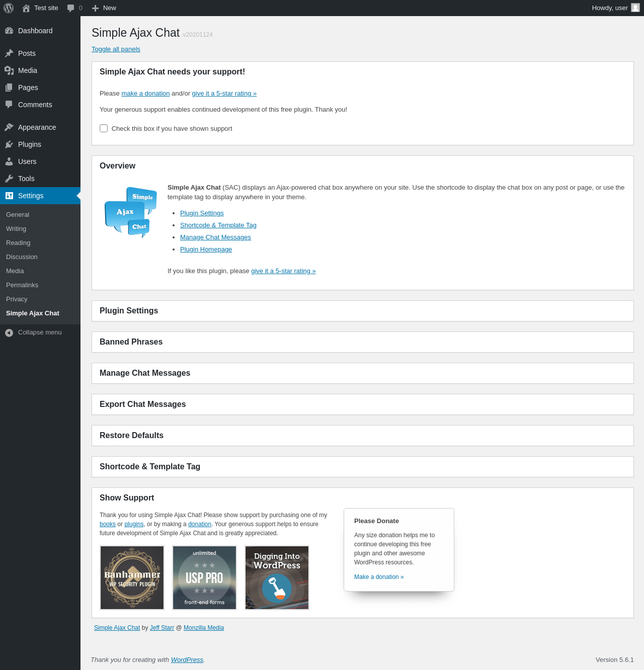Click Toggle all panels link
This screenshot has width=644, height=670.
[x=116, y=49]
